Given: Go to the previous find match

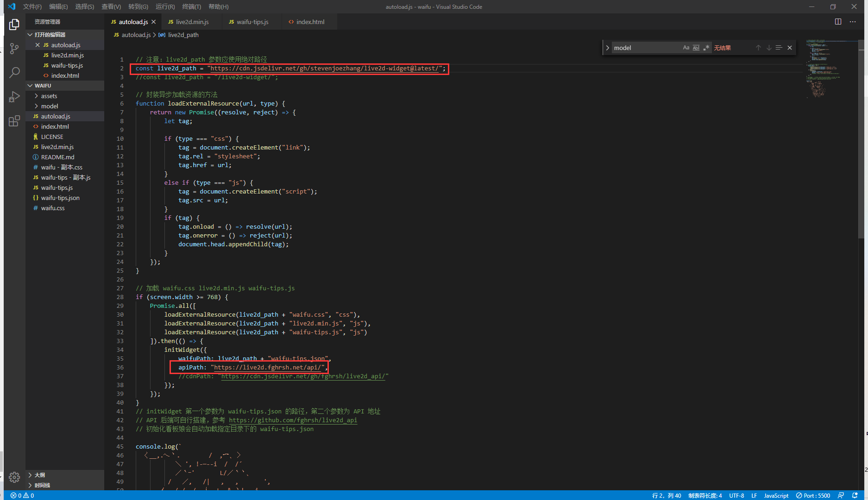Looking at the screenshot, I should pos(758,48).
